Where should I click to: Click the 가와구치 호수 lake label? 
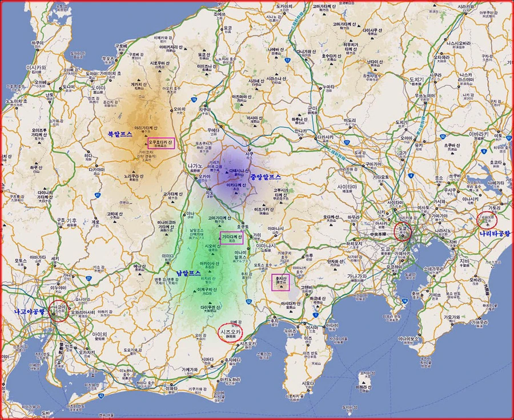click(284, 255)
